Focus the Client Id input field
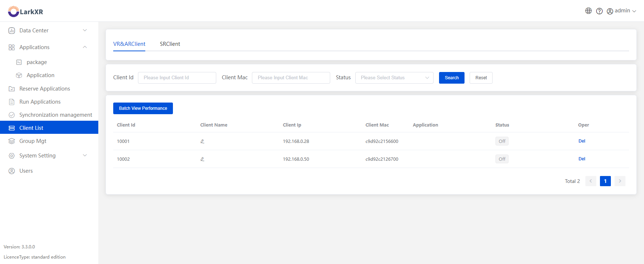Image resolution: width=644 pixels, height=264 pixels. tap(177, 78)
